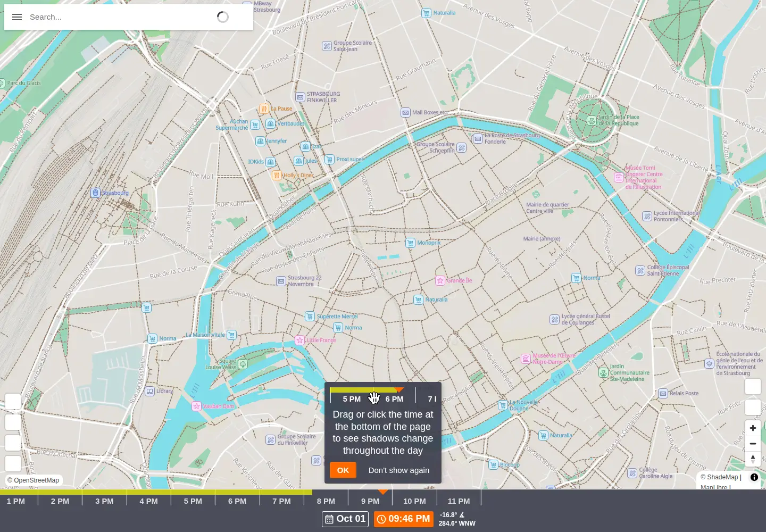Click the Strasbourg Finkwiller post icon
The width and height of the screenshot is (766, 532).
[300, 97]
